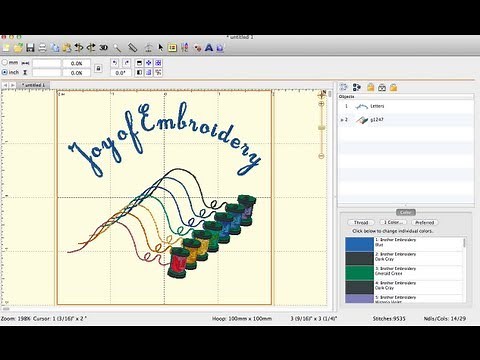Click the Preferred button
The width and height of the screenshot is (480, 360).
[425, 222]
